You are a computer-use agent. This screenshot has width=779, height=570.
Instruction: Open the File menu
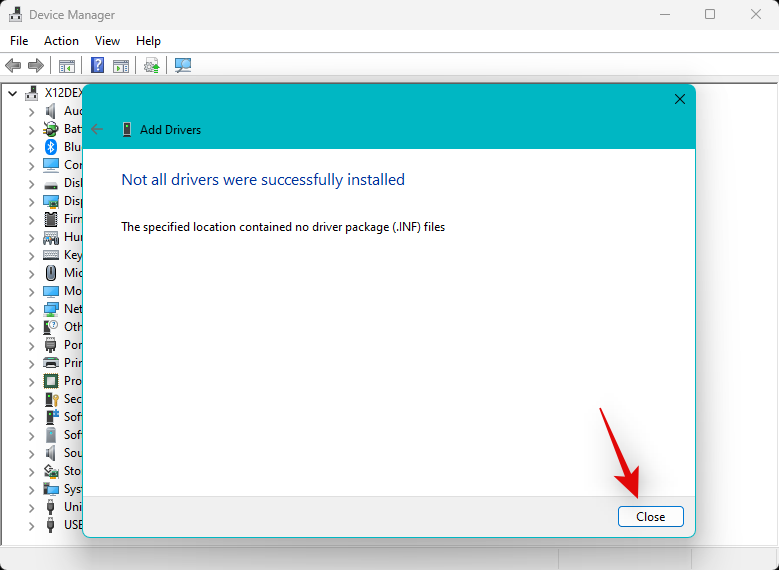pos(19,41)
